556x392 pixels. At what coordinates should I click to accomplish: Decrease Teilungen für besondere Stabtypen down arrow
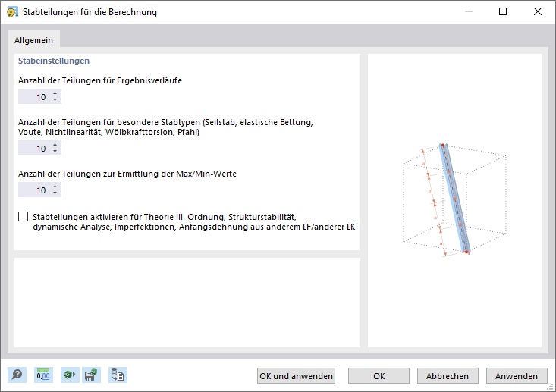pyautogui.click(x=55, y=152)
